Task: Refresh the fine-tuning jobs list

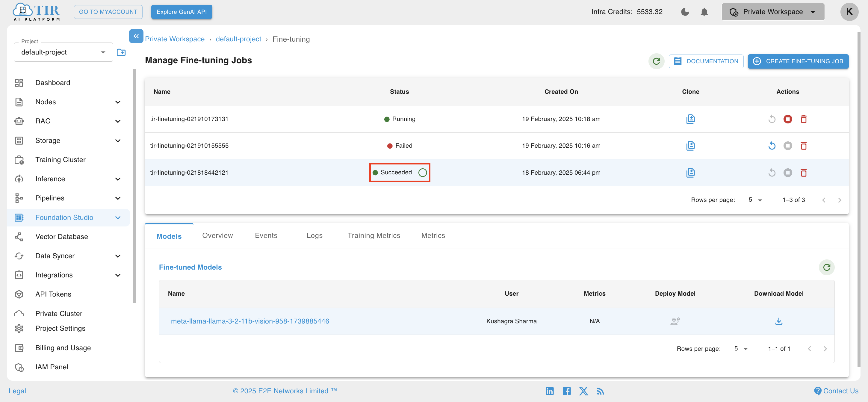Action: (x=657, y=61)
